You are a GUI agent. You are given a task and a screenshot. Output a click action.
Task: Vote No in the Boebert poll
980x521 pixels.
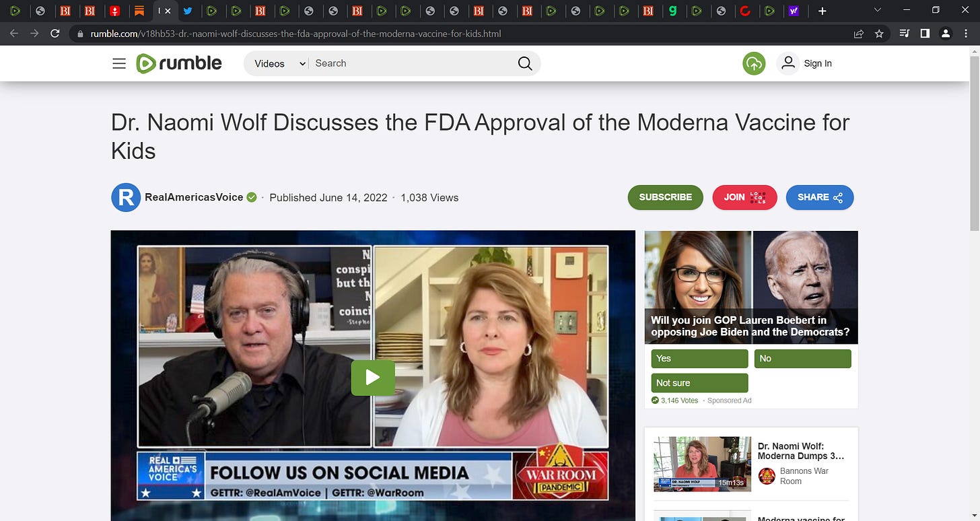803,358
